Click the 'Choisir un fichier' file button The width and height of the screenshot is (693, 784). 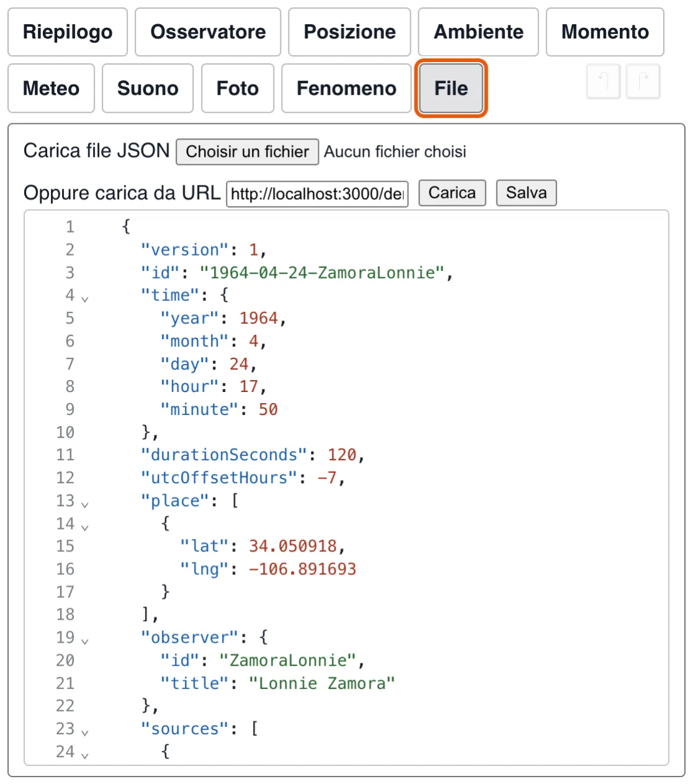tap(248, 152)
